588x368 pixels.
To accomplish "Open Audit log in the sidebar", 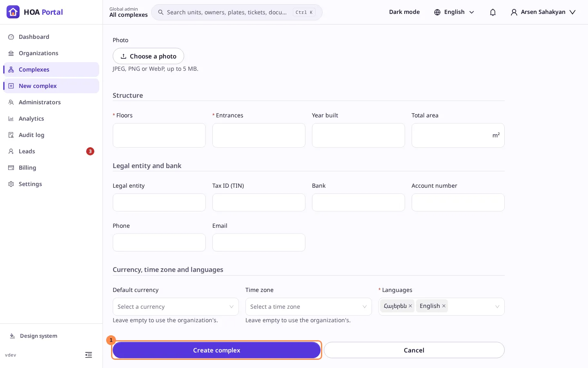I will pos(51,135).
